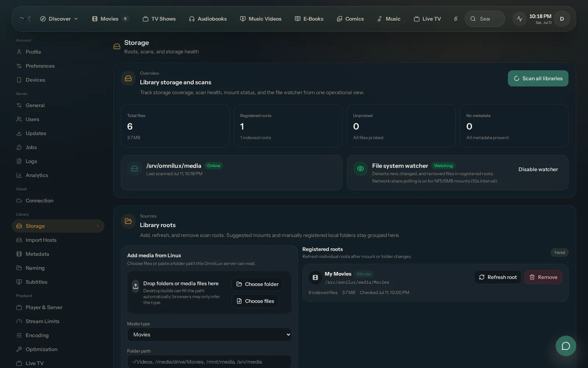The width and height of the screenshot is (588, 368).
Task: Click the 1 total badge
Action: click(559, 252)
